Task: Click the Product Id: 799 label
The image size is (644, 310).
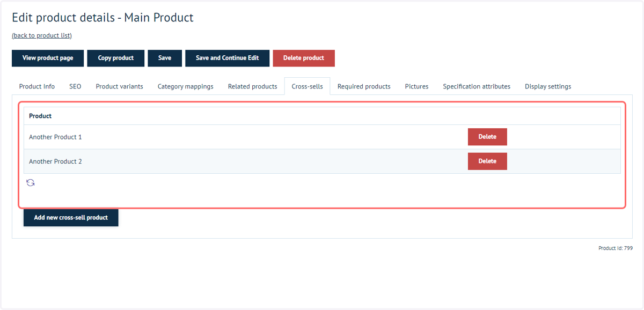Action: [x=616, y=248]
